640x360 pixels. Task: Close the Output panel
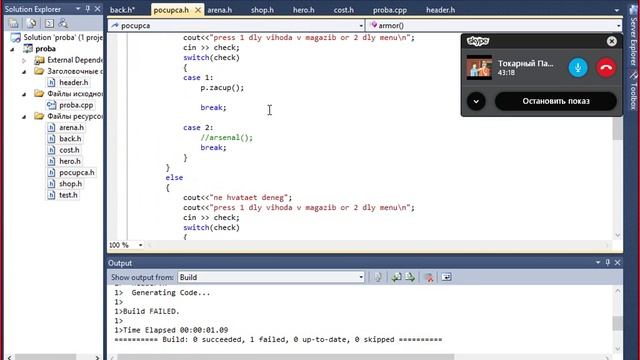tap(617, 262)
